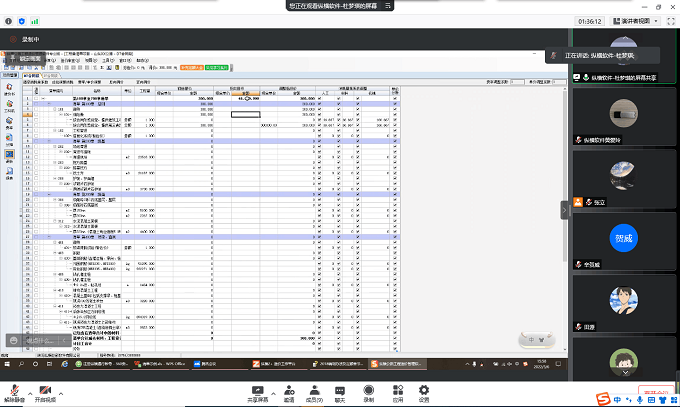Viewport: 680px width, 407px height.
Task: Open the 成员 participants list
Action: coord(314,388)
